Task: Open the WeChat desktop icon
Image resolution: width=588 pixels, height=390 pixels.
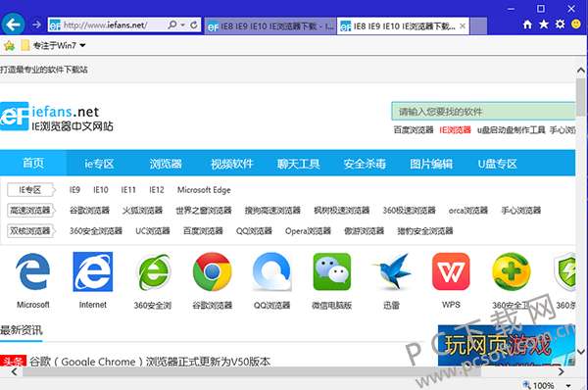Action: (x=332, y=271)
